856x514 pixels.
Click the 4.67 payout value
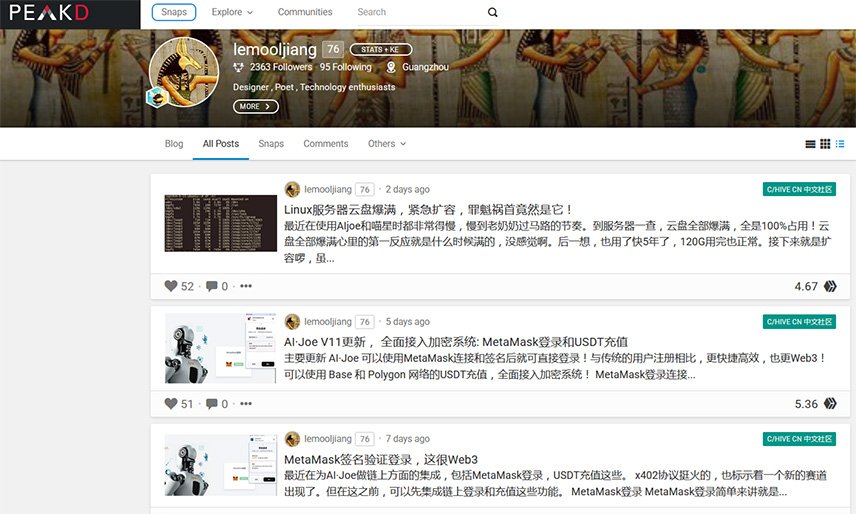tap(806, 286)
